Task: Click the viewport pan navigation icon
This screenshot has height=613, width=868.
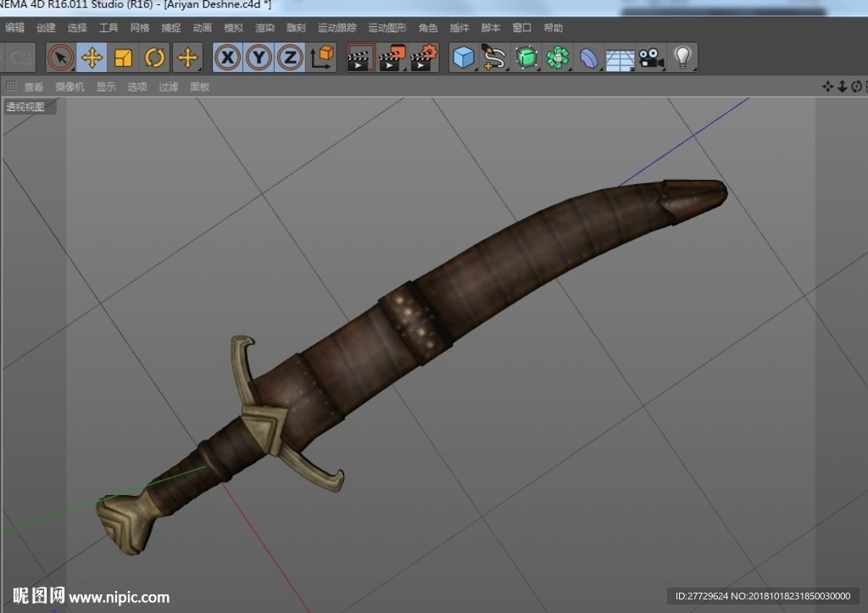Action: [827, 86]
